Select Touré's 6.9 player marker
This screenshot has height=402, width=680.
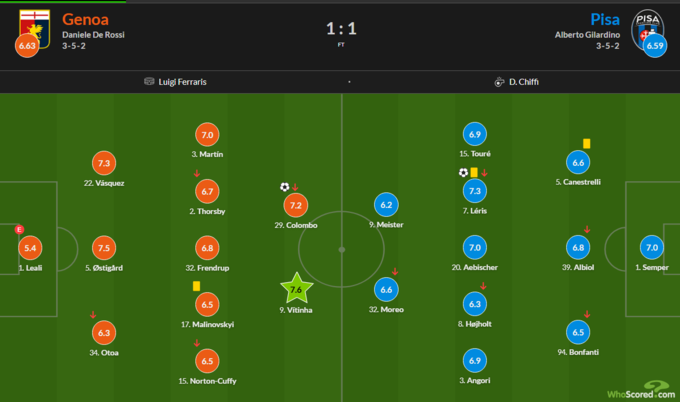(x=475, y=134)
